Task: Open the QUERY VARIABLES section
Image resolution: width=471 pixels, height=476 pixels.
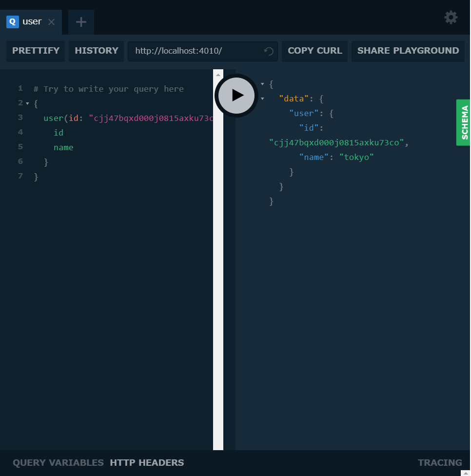Action: pyautogui.click(x=58, y=462)
